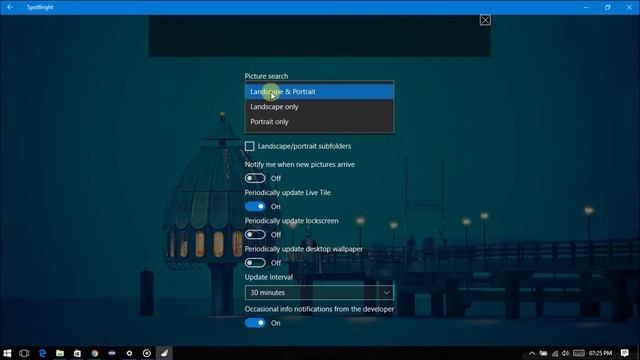This screenshot has height=360, width=640.
Task: Enable periodically update desktop wallpaper switch
Action: [x=255, y=263]
